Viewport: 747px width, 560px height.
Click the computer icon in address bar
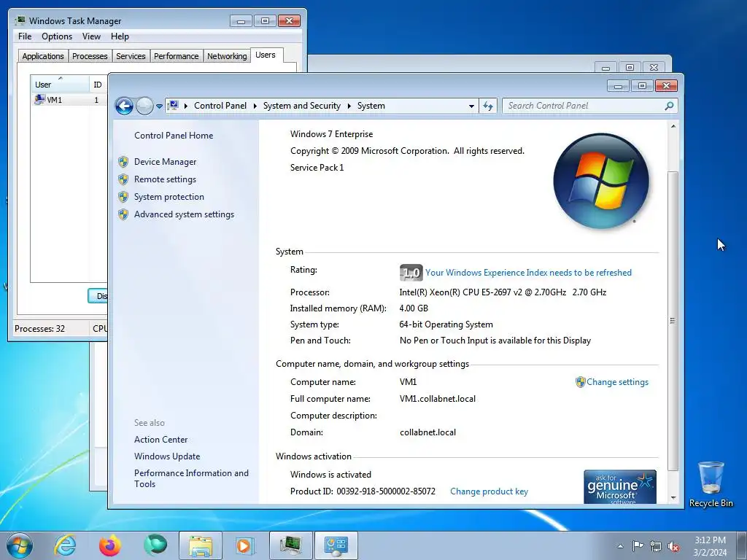[174, 106]
